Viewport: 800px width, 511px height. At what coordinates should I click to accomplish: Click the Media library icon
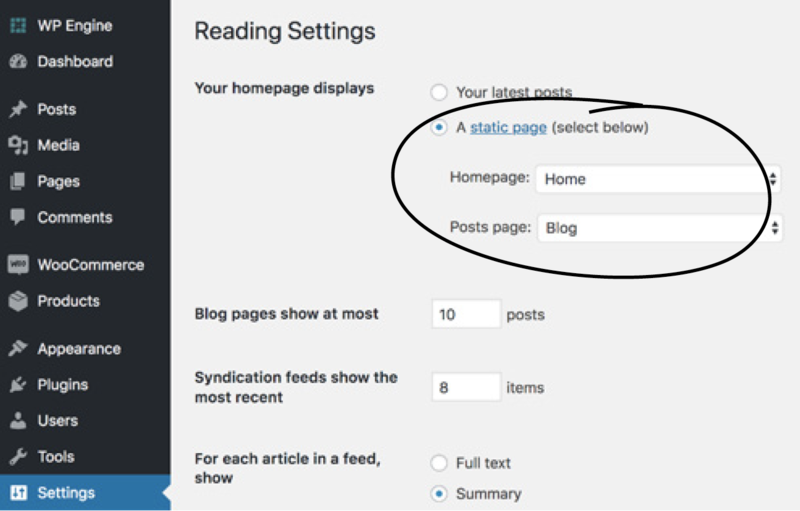(18, 145)
